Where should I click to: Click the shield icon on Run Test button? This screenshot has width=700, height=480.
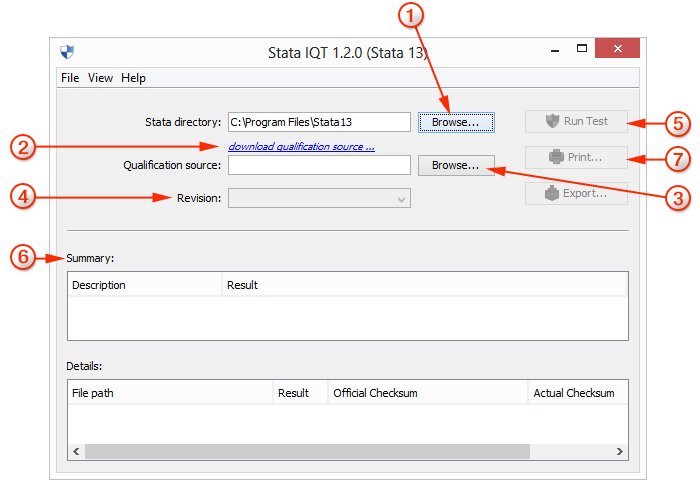(x=552, y=121)
